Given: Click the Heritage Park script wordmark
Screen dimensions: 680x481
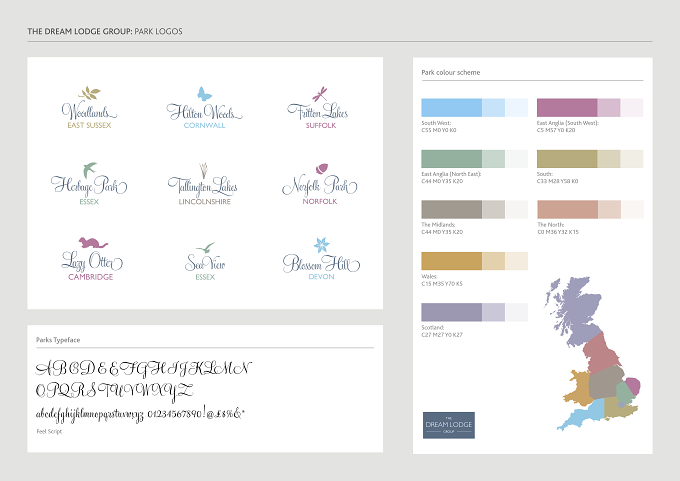Looking at the screenshot, I should coord(89,186).
